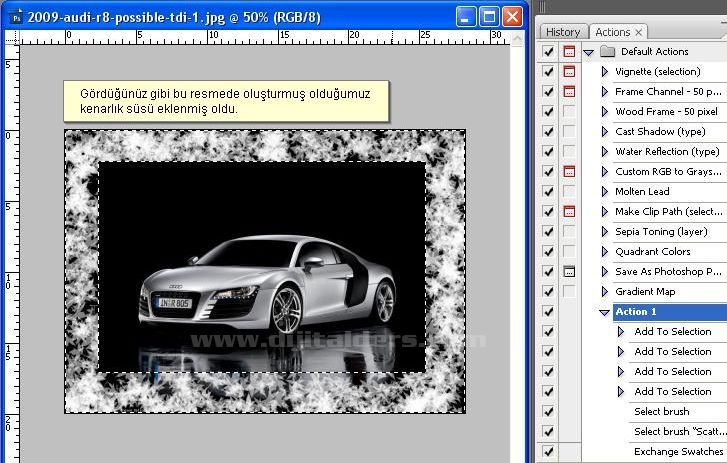Image resolution: width=727 pixels, height=463 pixels.
Task: Click the Custom RGB to Grays... action name
Action: coord(668,171)
